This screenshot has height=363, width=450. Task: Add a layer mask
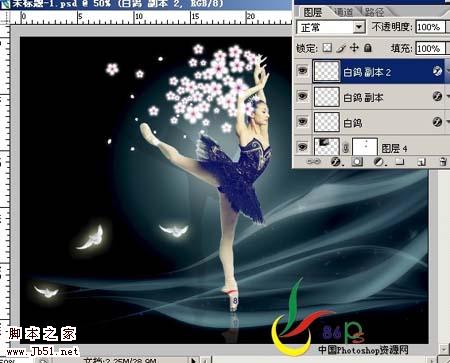click(x=357, y=162)
